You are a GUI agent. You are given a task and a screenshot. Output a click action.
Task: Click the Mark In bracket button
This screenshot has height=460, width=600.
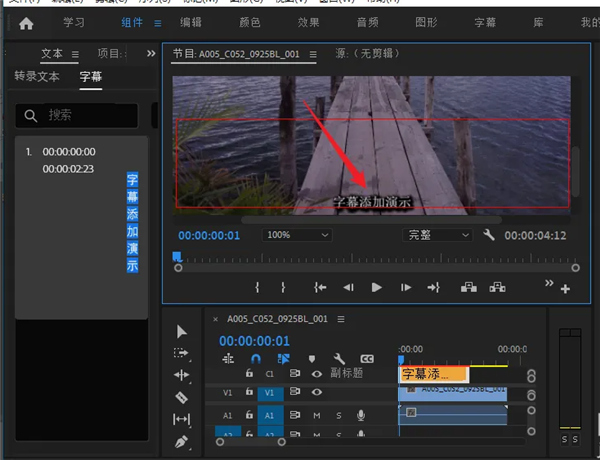click(258, 287)
